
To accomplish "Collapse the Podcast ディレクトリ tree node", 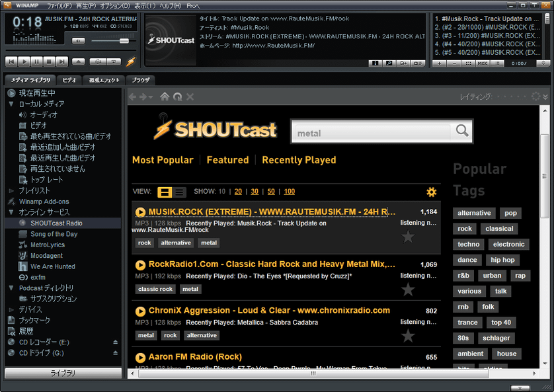I will 11,288.
